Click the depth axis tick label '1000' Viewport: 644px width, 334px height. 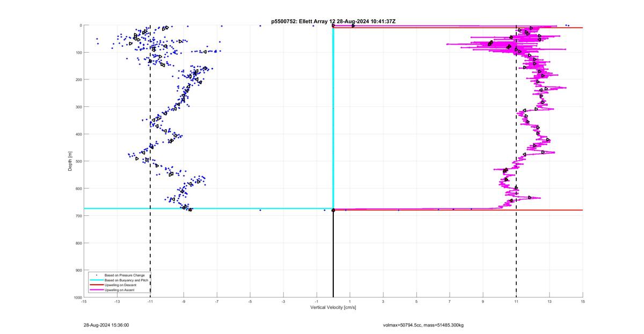click(77, 297)
